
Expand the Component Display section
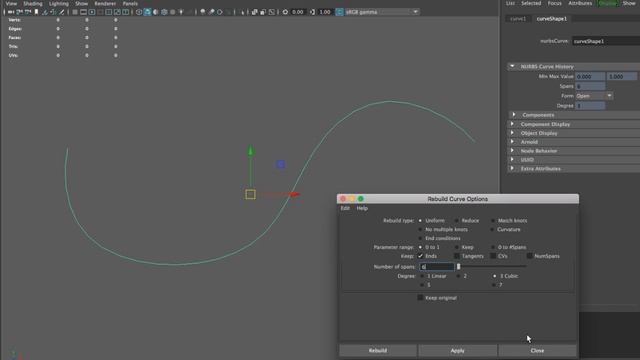click(512, 124)
